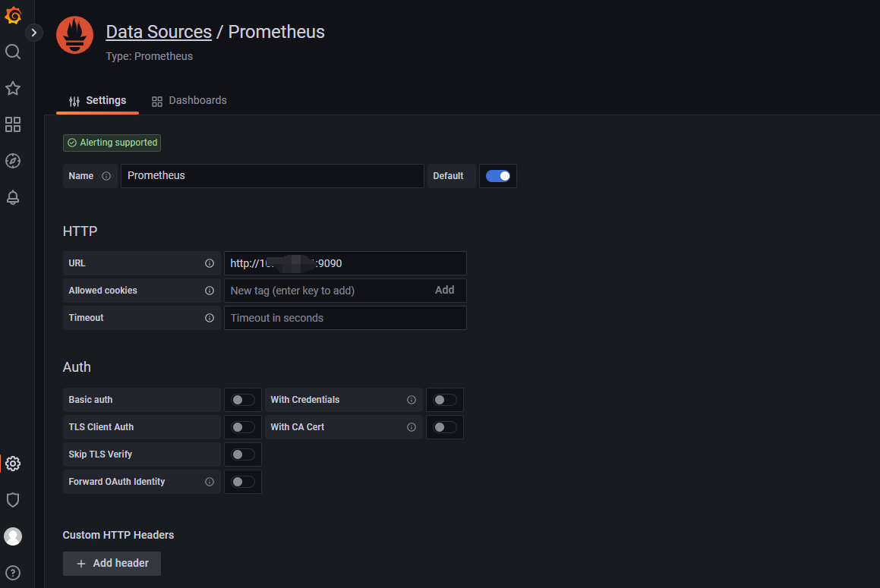Click the info icon next to Name

click(106, 176)
